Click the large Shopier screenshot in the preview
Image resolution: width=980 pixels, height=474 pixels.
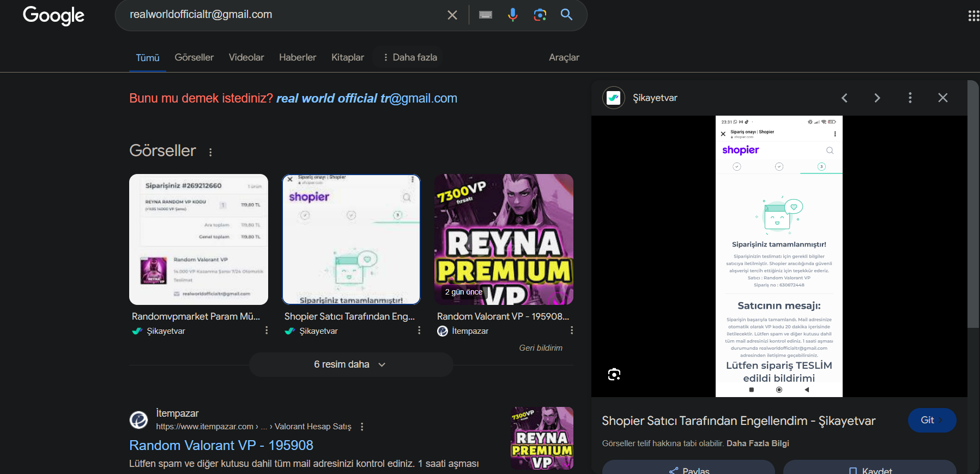point(779,256)
